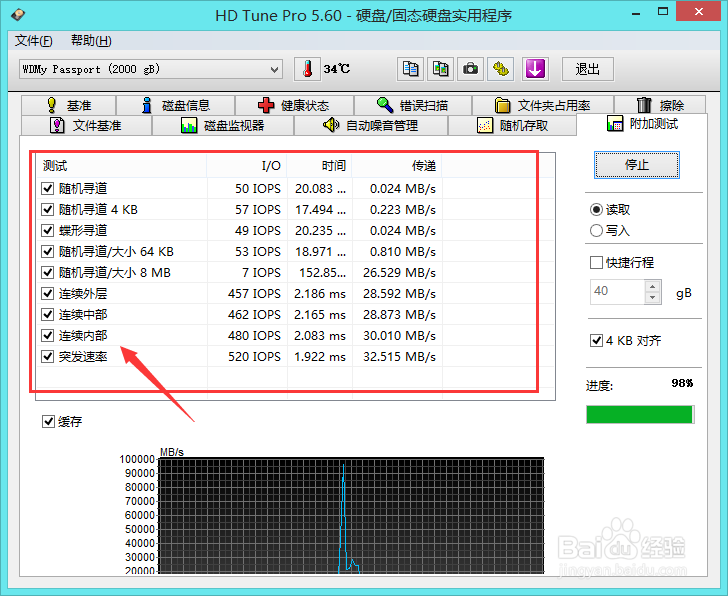Click the 26.529 MB/s value
The height and width of the screenshot is (596, 728).
click(399, 272)
